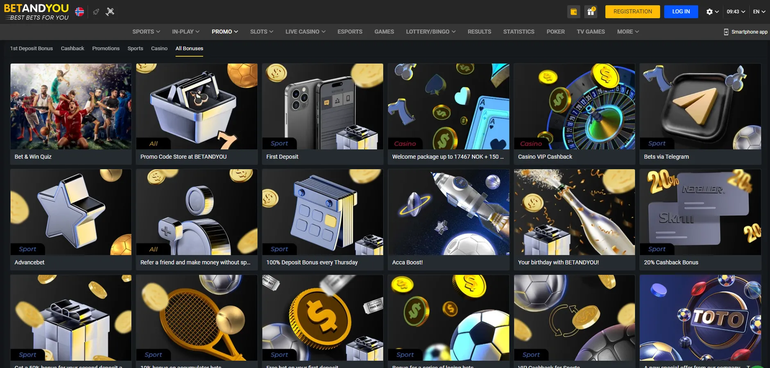Click the Sport badge on Bets via Telegram card
Viewport: 770px width, 368px height.
pos(657,143)
